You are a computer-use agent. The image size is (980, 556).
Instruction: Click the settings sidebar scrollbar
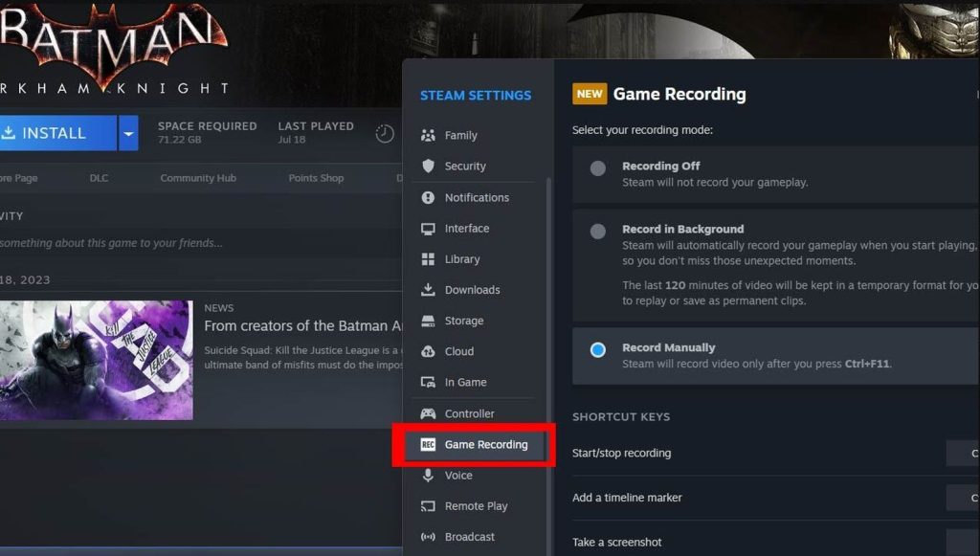548,366
